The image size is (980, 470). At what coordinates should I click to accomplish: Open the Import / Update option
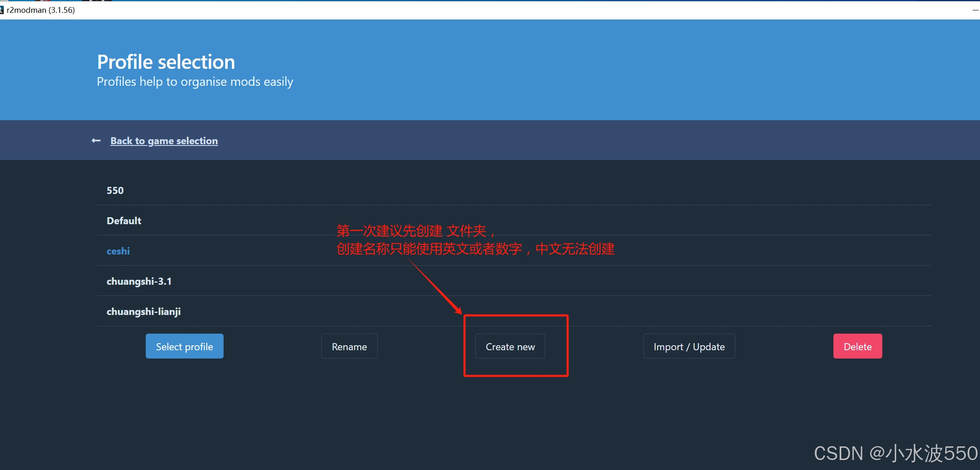click(689, 346)
